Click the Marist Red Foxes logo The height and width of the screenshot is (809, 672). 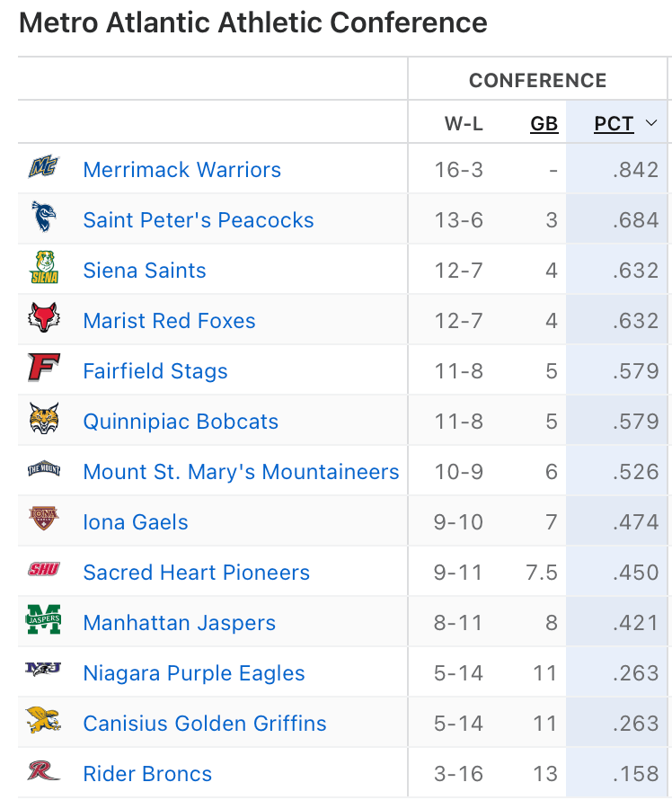point(43,320)
